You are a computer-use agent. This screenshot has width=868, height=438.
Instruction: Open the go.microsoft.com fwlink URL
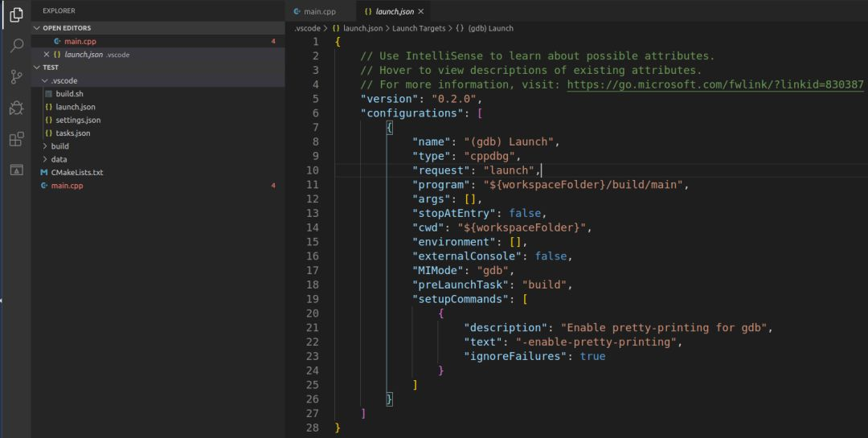[715, 84]
